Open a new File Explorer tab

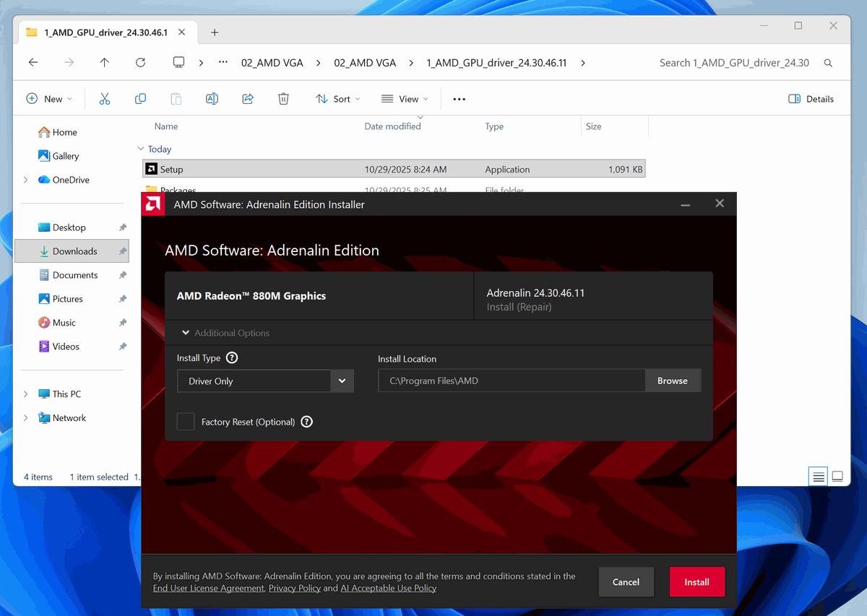pyautogui.click(x=215, y=32)
